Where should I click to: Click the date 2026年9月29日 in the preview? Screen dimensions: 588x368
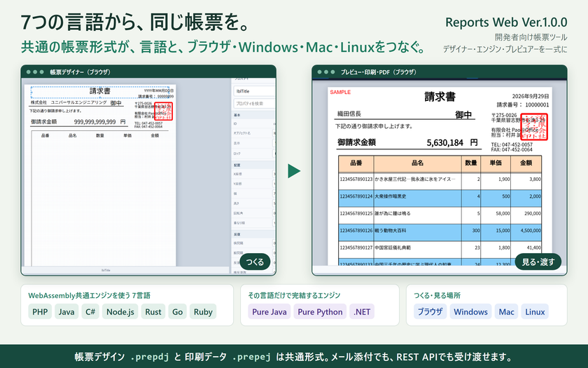click(x=531, y=97)
